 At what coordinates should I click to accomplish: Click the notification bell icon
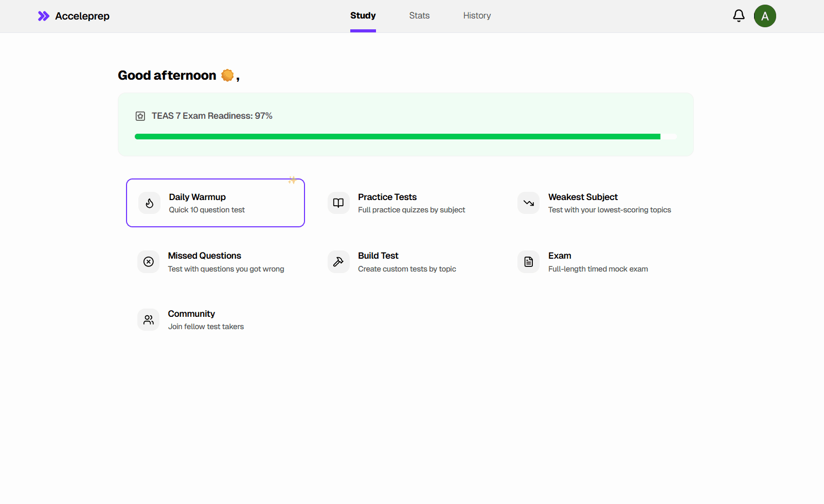pyautogui.click(x=739, y=16)
